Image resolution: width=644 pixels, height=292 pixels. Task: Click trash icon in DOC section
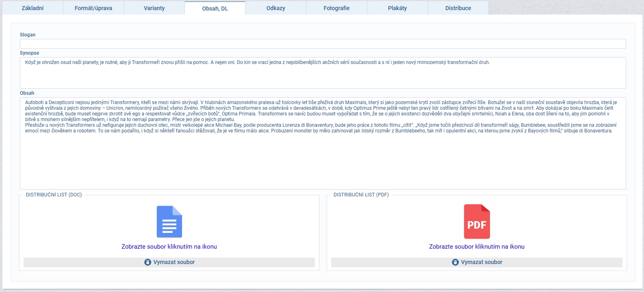pyautogui.click(x=148, y=262)
